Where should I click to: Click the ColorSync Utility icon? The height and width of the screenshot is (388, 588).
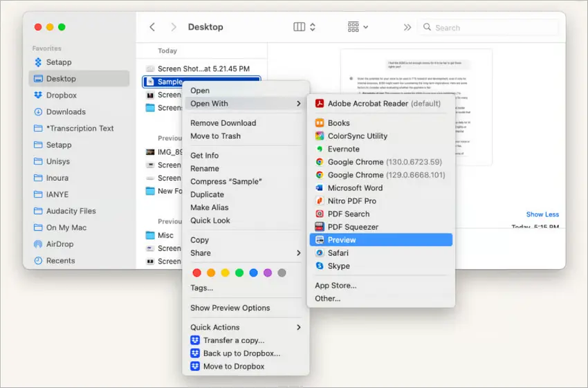[320, 136]
